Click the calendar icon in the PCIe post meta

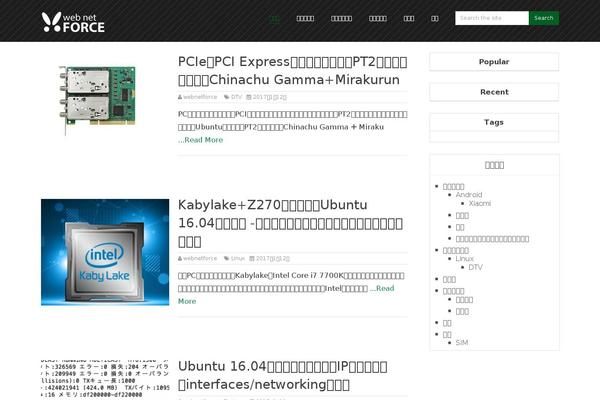pos(249,97)
